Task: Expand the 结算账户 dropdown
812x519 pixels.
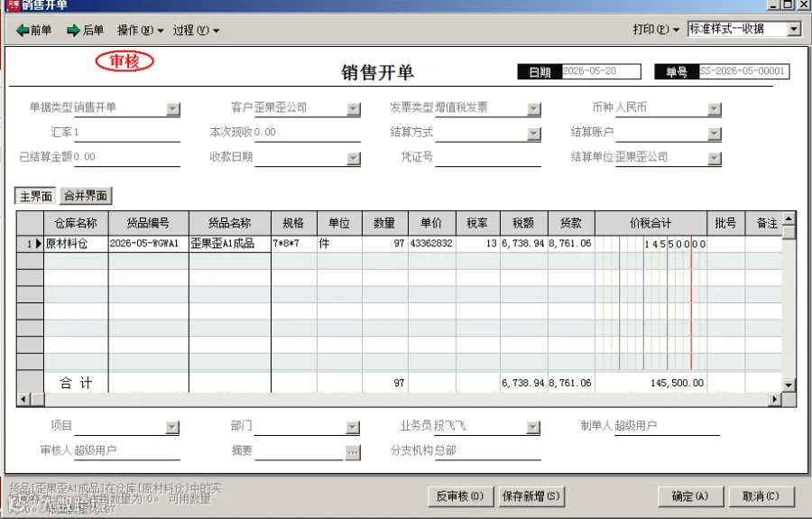Action: [x=715, y=134]
